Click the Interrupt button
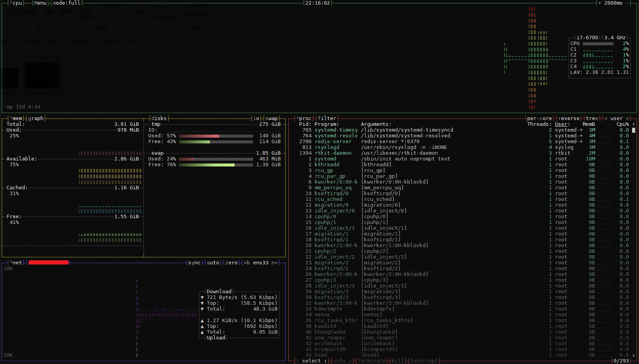This screenshot has height=364, width=639. click(424, 361)
